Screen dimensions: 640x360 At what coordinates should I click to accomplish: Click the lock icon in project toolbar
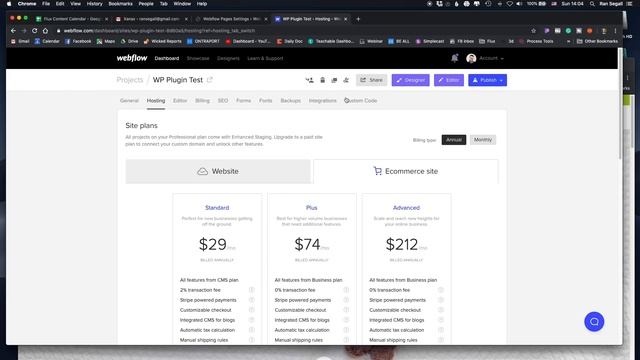tap(322, 80)
